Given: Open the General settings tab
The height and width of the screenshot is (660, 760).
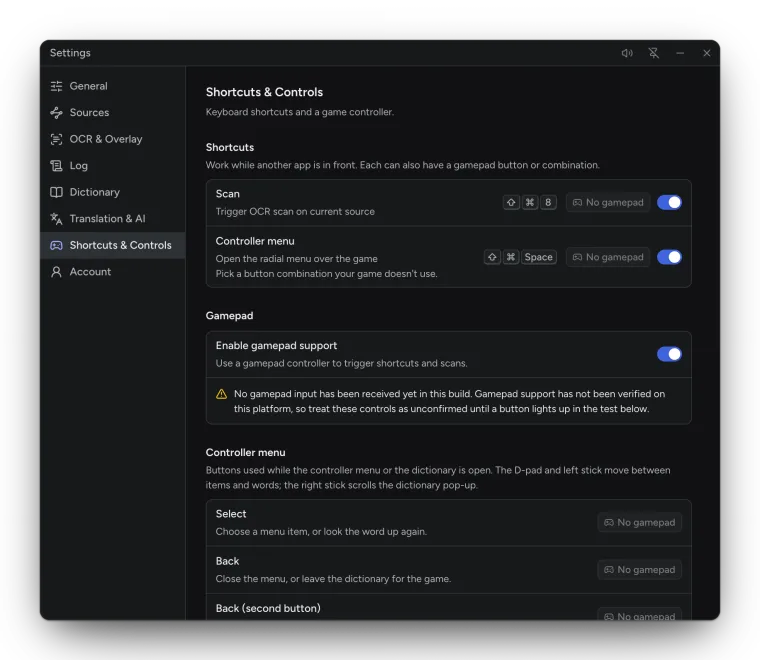Looking at the screenshot, I should pos(113,86).
